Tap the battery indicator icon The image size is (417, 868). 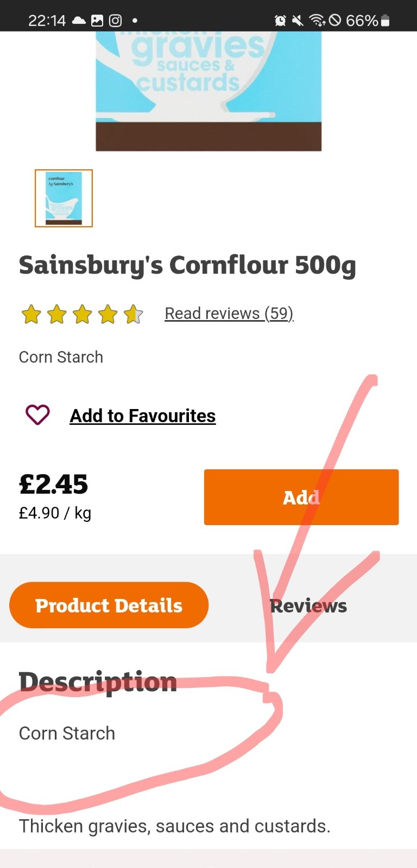(386, 21)
